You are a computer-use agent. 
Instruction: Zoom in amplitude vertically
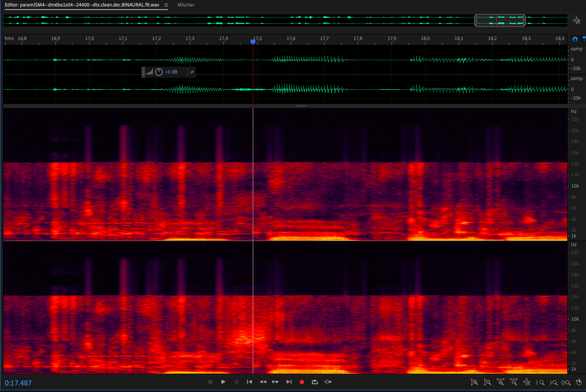pyautogui.click(x=474, y=382)
